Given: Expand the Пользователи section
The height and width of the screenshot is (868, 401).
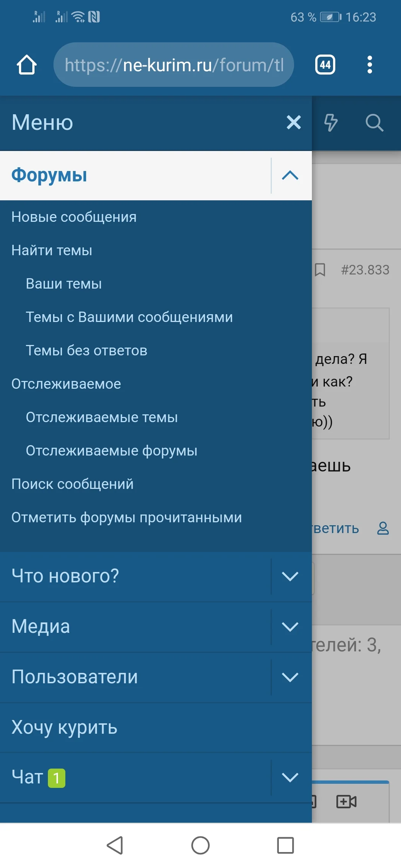Looking at the screenshot, I should (290, 677).
